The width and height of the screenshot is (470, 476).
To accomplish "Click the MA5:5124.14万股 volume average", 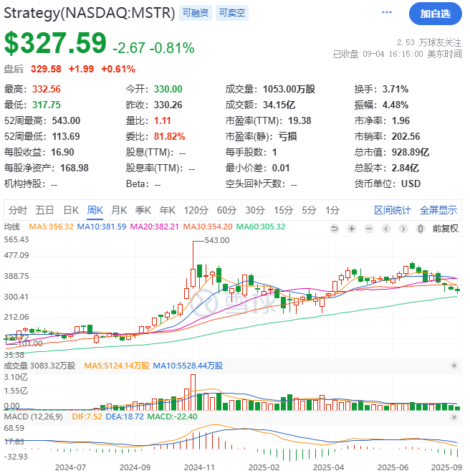I will [117, 366].
